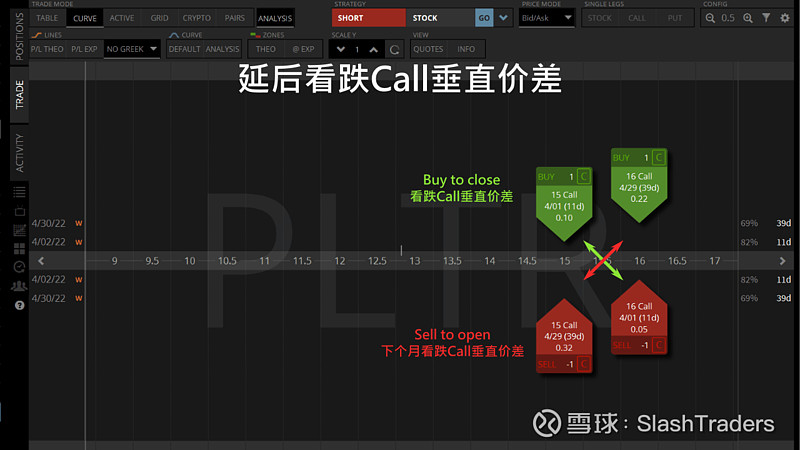This screenshot has width=800, height=450.
Task: Click C badge on Sell 16 Call tile
Action: coord(659,345)
